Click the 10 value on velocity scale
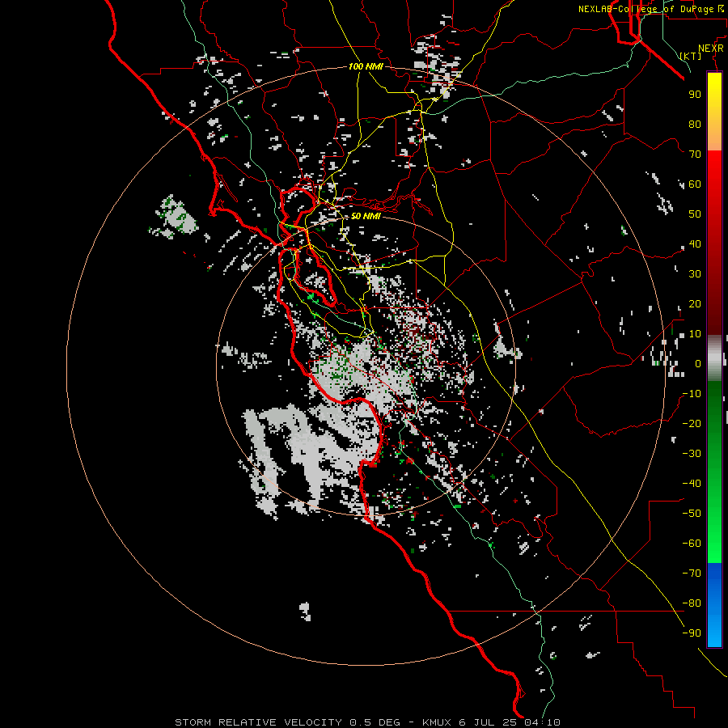Screen dimensions: 728x728 click(x=695, y=334)
